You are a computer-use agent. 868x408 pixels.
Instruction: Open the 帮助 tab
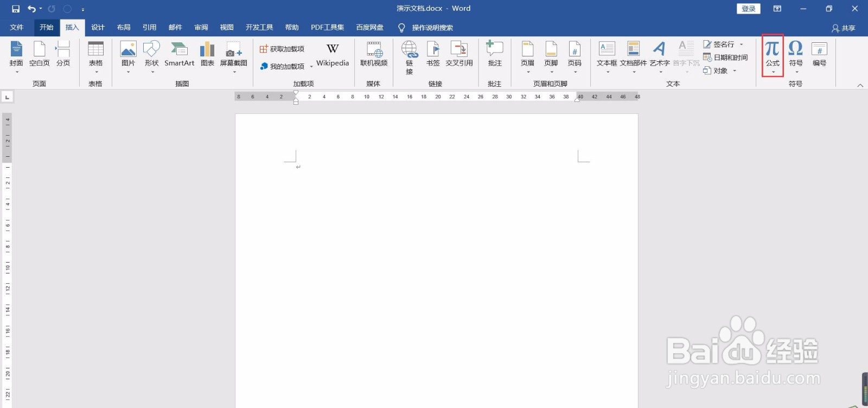(292, 28)
